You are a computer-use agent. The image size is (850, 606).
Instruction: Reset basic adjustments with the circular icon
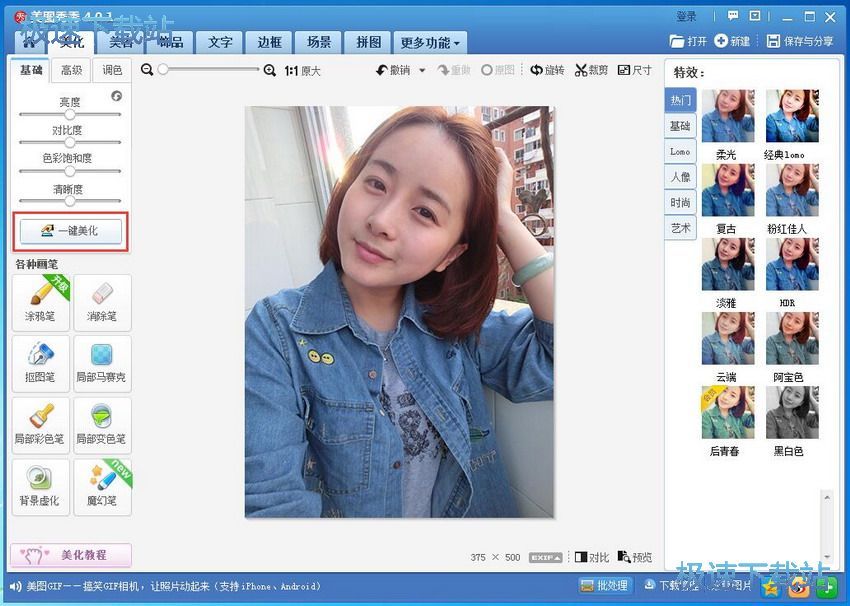tap(117, 96)
